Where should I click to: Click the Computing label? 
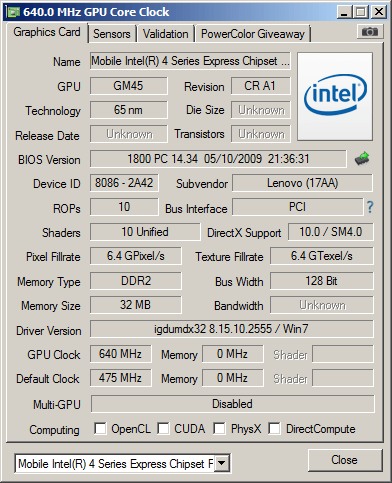click(54, 430)
